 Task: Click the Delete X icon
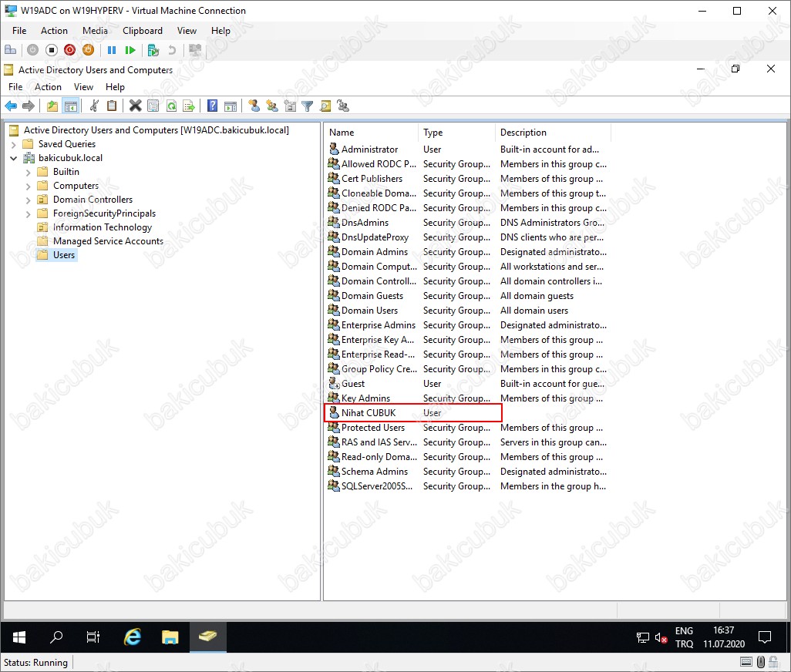135,106
